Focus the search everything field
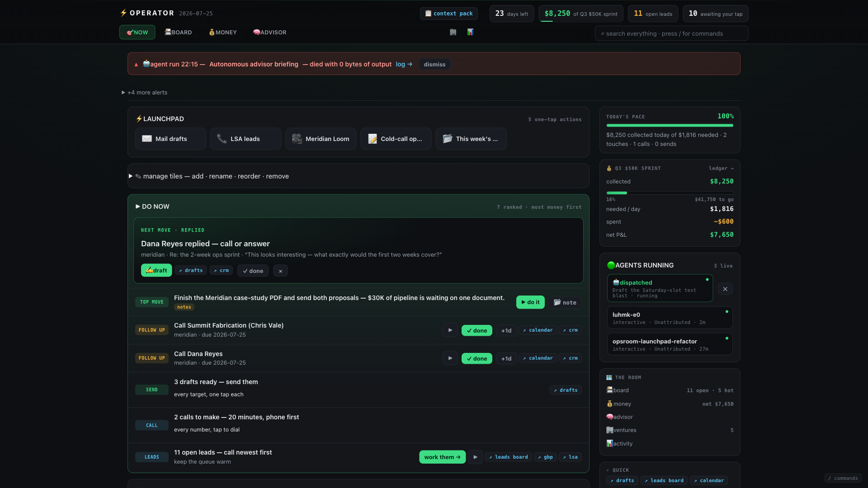 (671, 33)
